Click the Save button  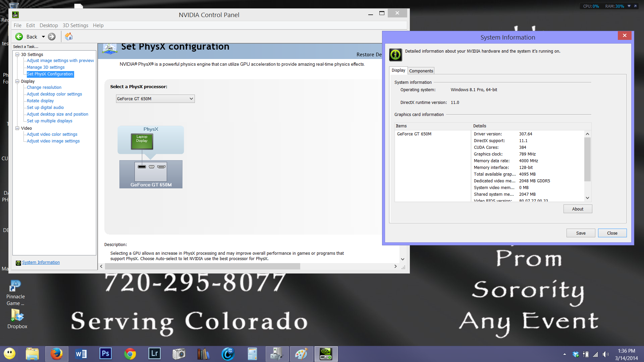point(581,233)
